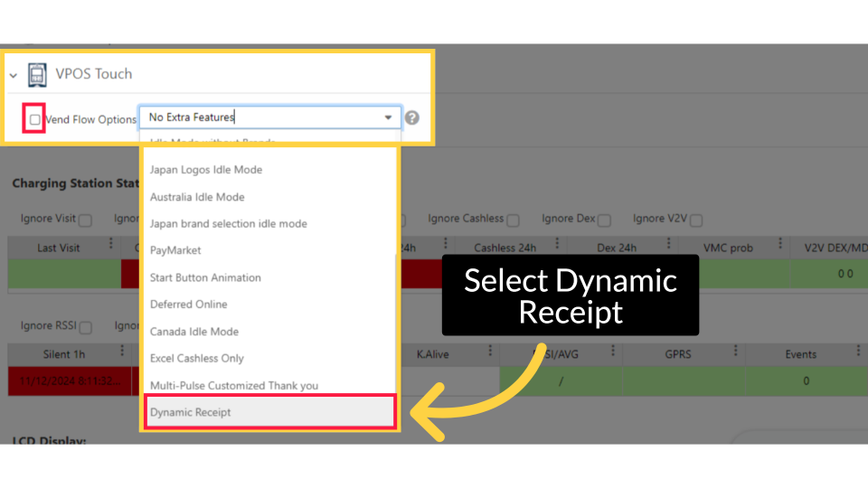This screenshot has height=488, width=868.
Task: Click the VPOS Touch device icon
Action: point(37,74)
